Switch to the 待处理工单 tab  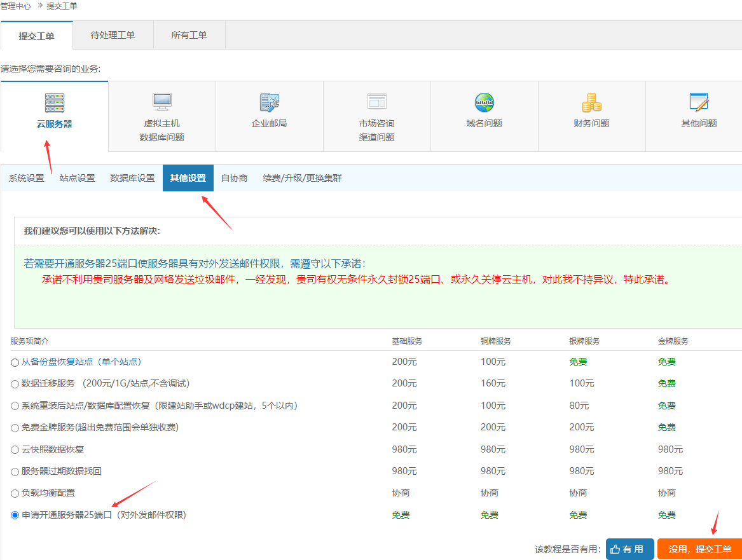click(x=113, y=36)
